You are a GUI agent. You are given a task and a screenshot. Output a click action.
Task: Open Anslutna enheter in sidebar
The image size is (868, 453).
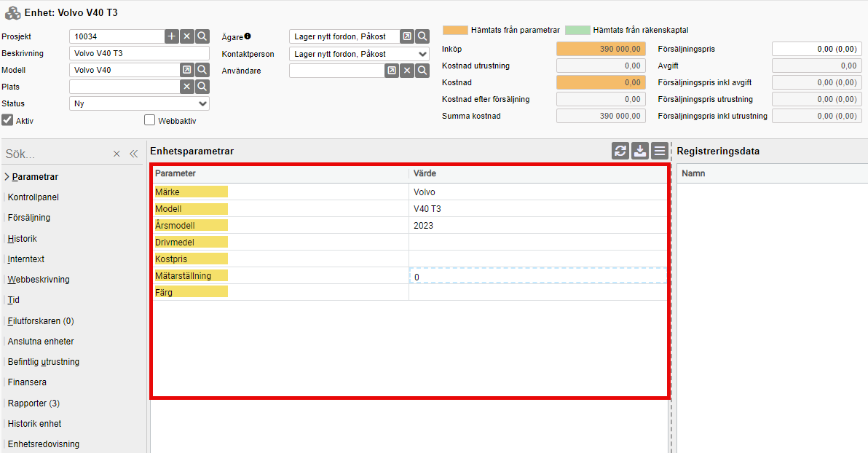pyautogui.click(x=40, y=342)
